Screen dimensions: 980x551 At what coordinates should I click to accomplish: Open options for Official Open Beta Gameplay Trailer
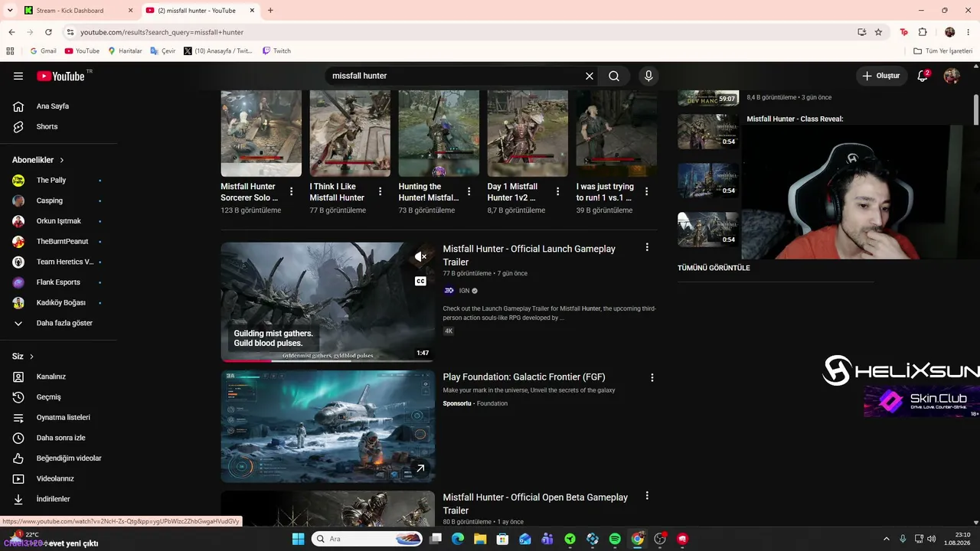pos(647,496)
